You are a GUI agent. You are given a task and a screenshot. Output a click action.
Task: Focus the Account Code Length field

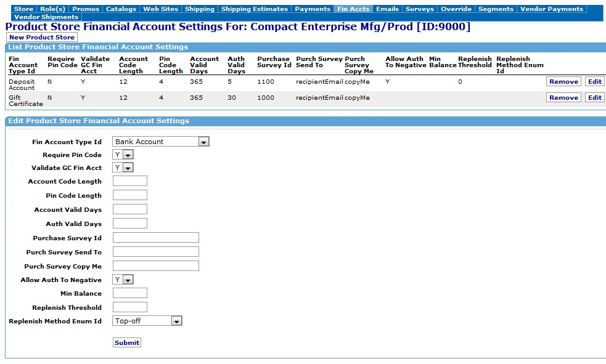pyautogui.click(x=130, y=181)
